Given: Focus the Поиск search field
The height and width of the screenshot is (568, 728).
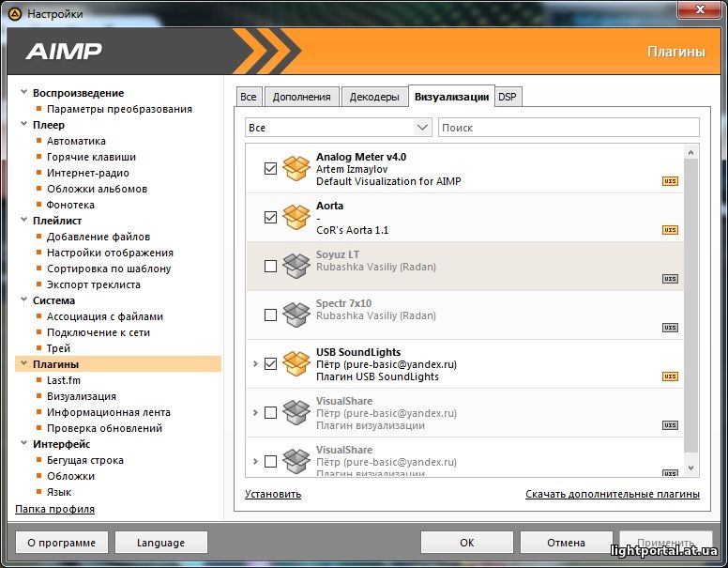Looking at the screenshot, I should 569,128.
